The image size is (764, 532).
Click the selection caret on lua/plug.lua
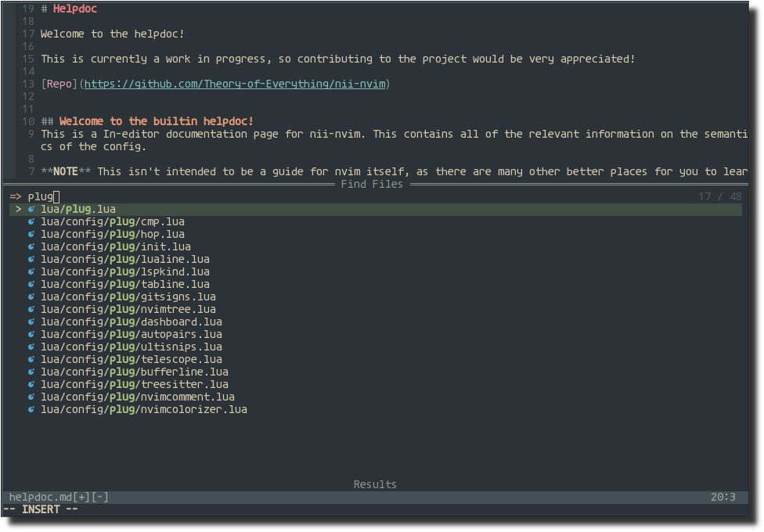[19, 210]
